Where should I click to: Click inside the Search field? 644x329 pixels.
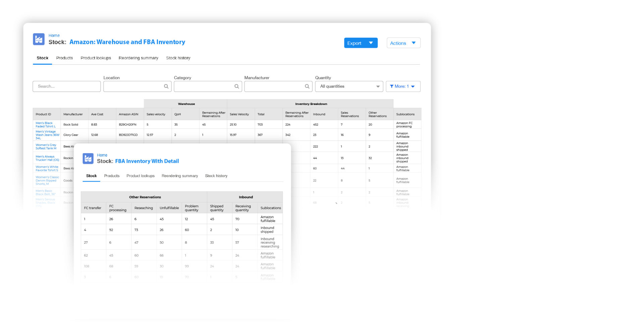pyautogui.click(x=66, y=86)
